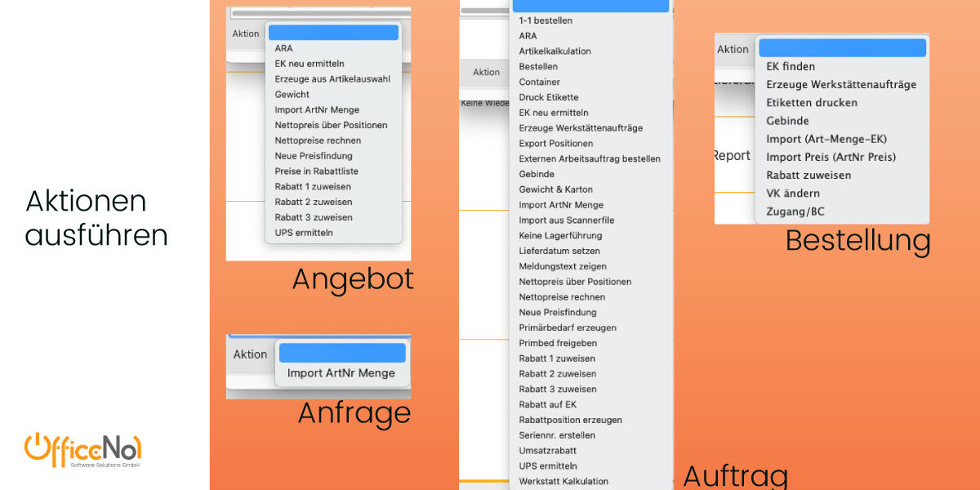Select Import ArtNr Menge in Angebot menu
The width and height of the screenshot is (980, 490).
(x=317, y=110)
